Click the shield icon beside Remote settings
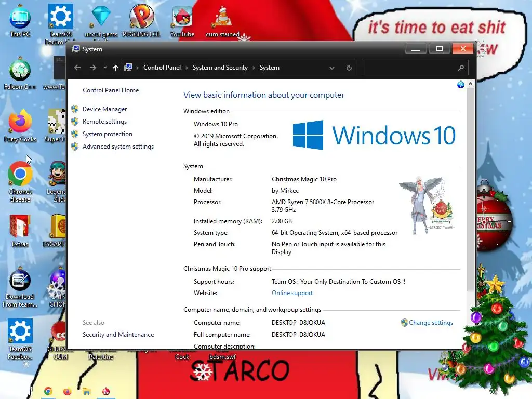532x399 pixels. [x=75, y=122]
